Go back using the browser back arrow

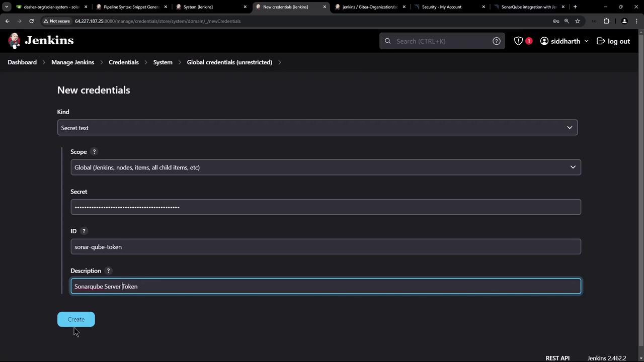point(8,21)
